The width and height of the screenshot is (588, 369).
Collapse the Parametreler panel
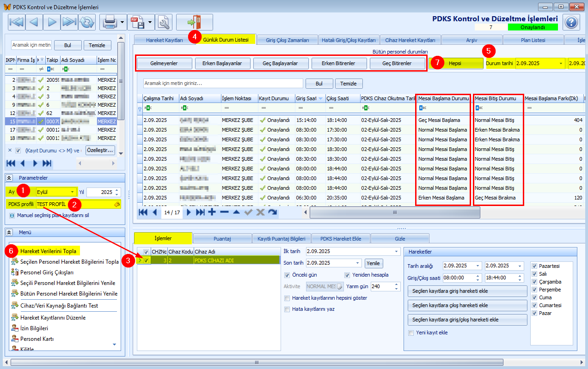(x=9, y=178)
